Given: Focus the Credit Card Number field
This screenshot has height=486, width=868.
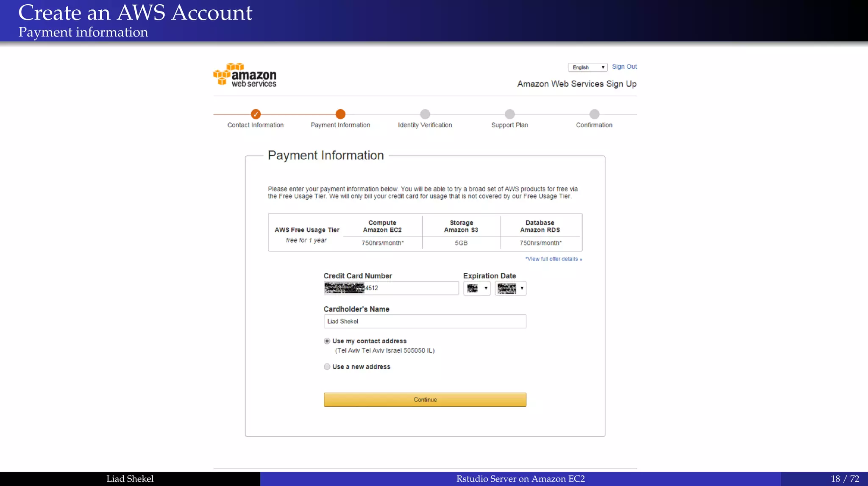Looking at the screenshot, I should pos(391,288).
